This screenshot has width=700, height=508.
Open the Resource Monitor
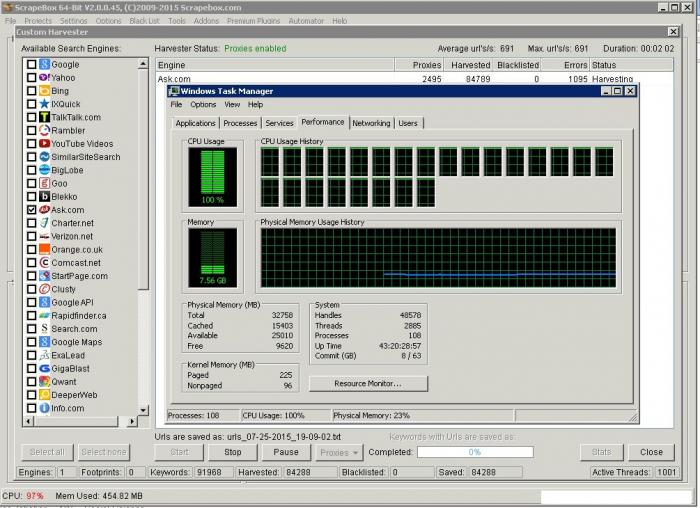(x=368, y=383)
